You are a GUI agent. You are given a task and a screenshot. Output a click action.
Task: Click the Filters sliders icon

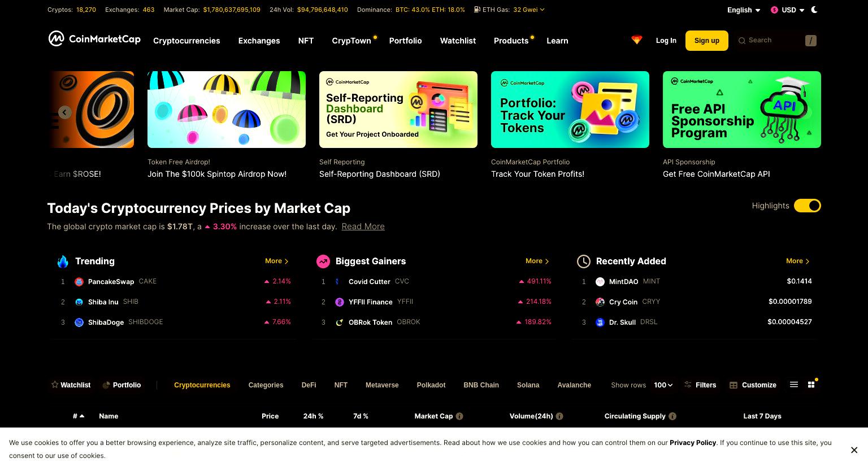tap(688, 385)
